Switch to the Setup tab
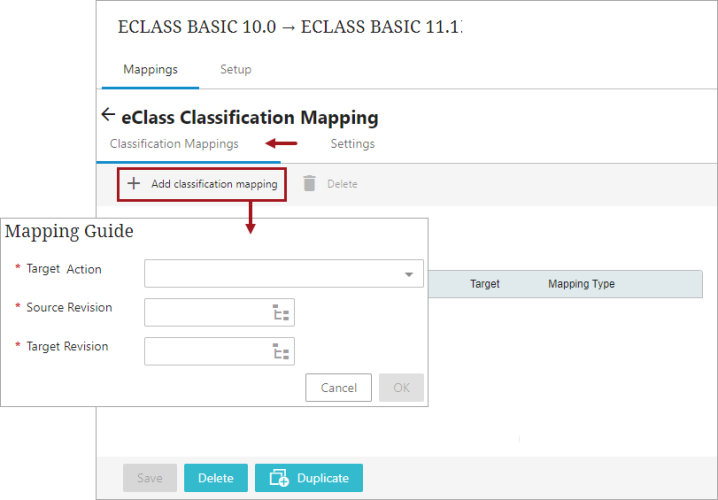The width and height of the screenshot is (718, 500). 236,70
